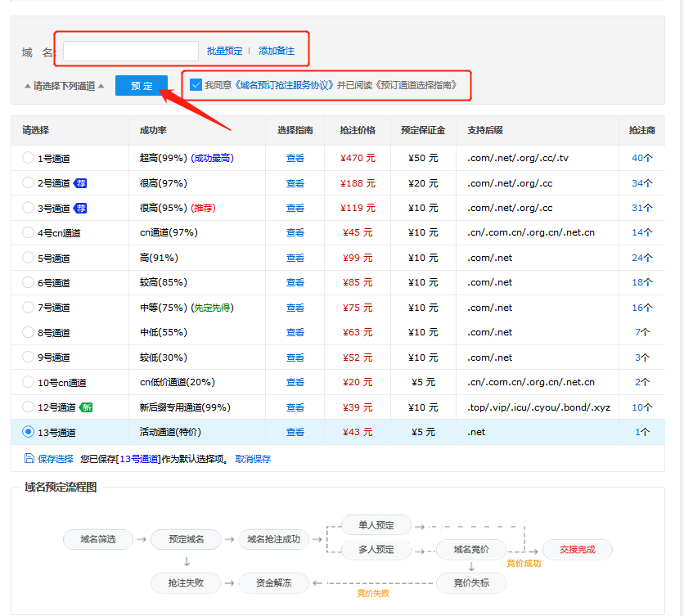This screenshot has height=616, width=684.
Task: Click the 成功率 column header
Action: point(153,130)
